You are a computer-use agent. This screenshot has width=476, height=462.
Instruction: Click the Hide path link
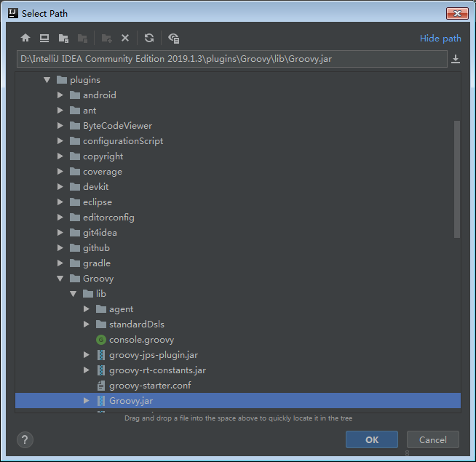tap(440, 39)
